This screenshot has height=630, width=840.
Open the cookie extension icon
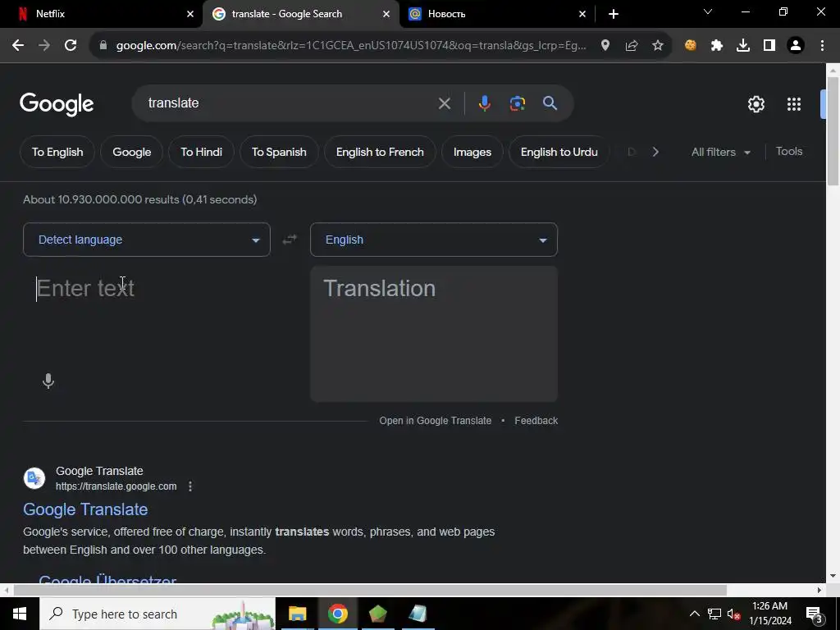point(691,46)
